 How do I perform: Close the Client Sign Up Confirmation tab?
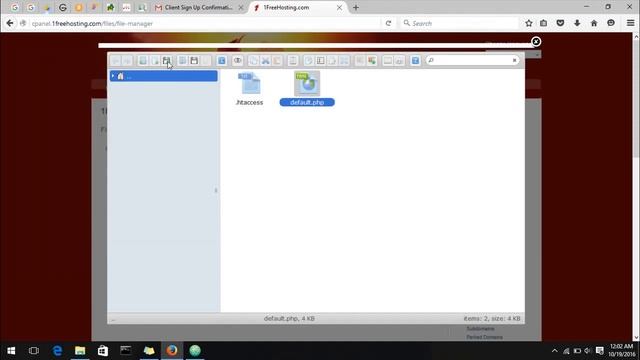pos(241,7)
